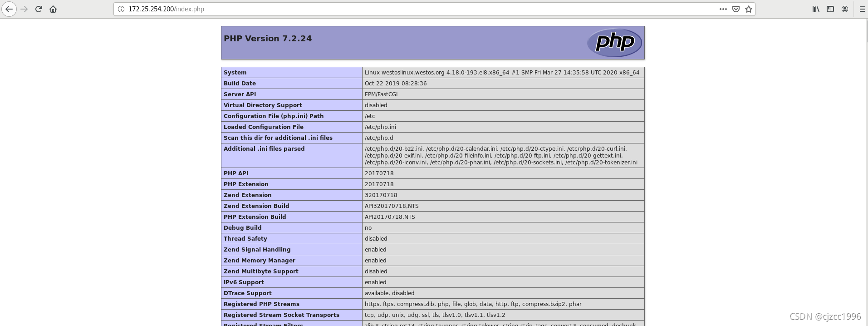Open the Firefox account icon

845,9
